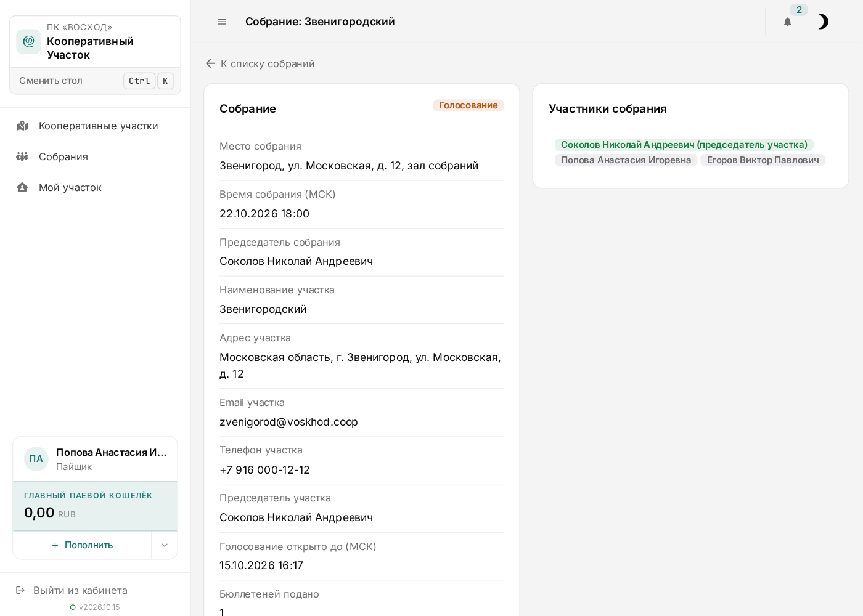Expand wallet actions dropdown chevron
This screenshot has height=616, width=863.
click(165, 545)
